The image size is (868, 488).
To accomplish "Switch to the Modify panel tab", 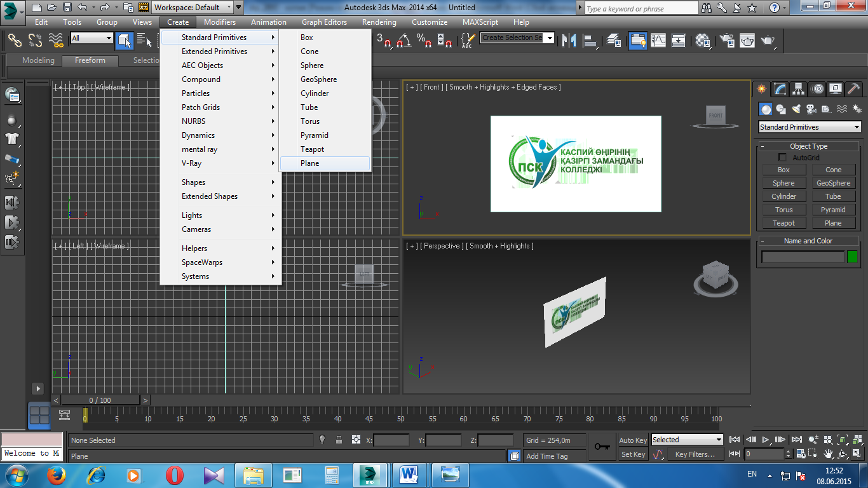I will click(x=780, y=89).
